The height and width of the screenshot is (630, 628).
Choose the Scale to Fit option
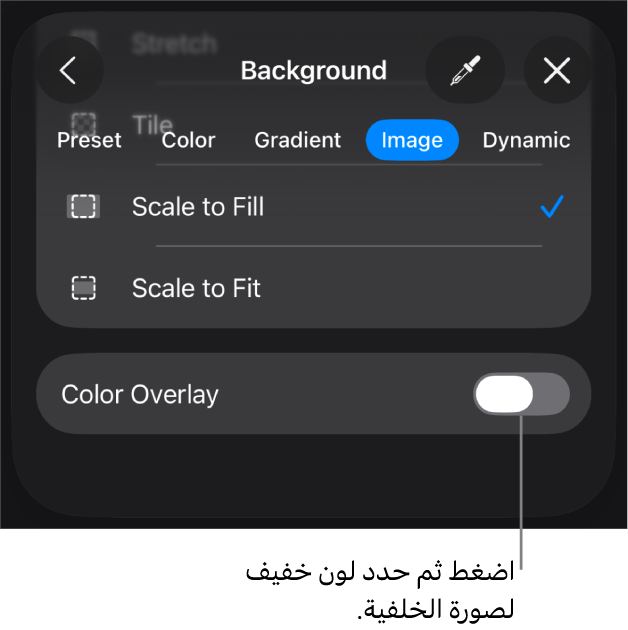pyautogui.click(x=196, y=289)
